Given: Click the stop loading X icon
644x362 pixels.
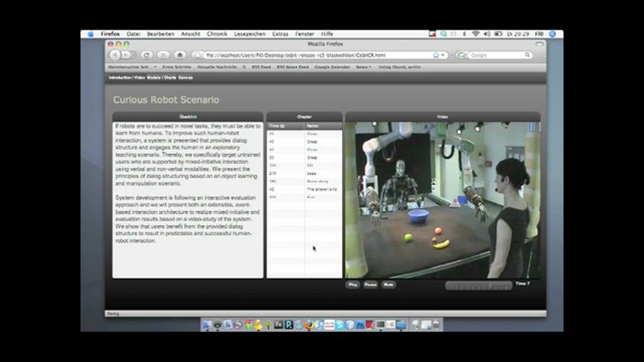Looking at the screenshot, I should tap(163, 55).
